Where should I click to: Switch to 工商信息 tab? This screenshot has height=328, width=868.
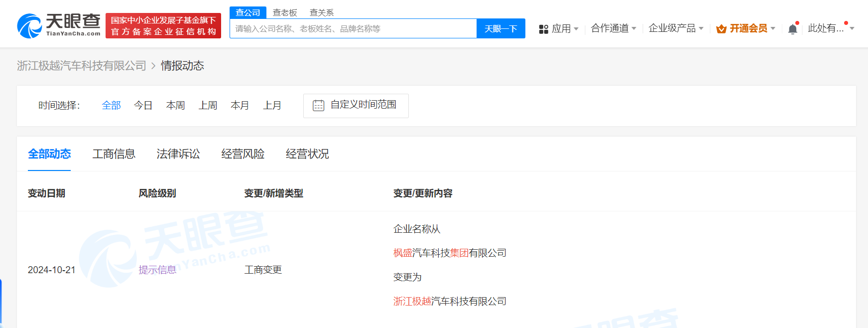click(114, 154)
